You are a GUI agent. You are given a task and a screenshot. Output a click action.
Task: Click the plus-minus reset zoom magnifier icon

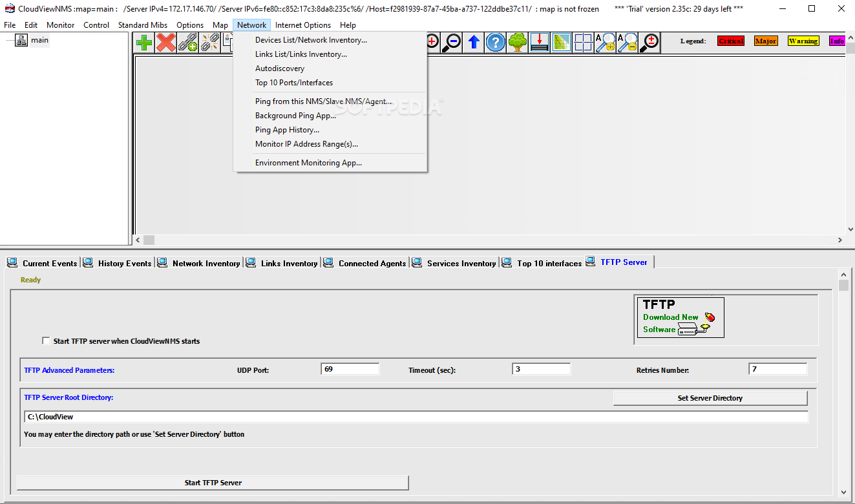[649, 43]
